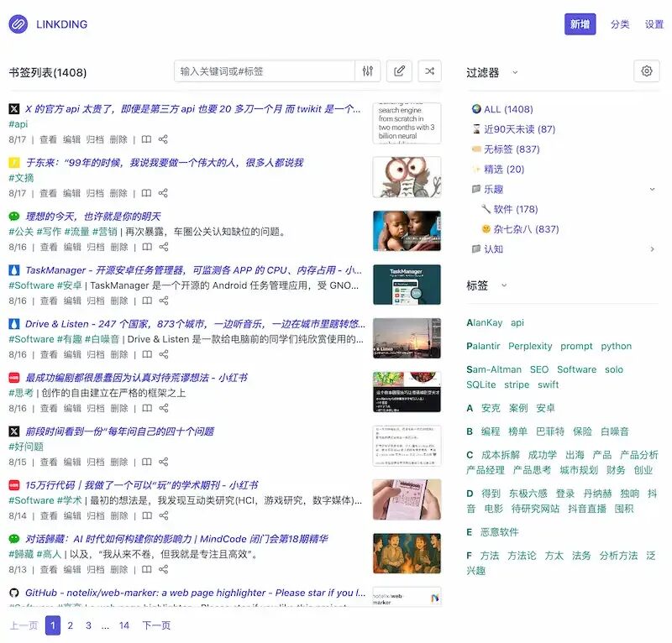The height and width of the screenshot is (643, 672).
Task: Open reader icon on 15万行代码 bookmark
Action: [x=147, y=515]
